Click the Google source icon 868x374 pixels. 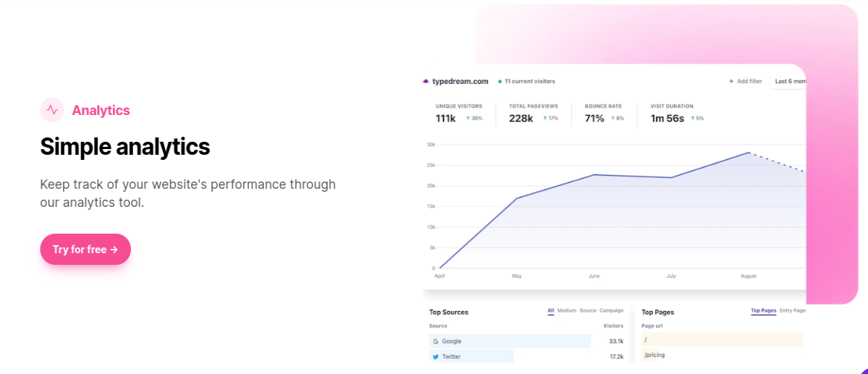435,341
